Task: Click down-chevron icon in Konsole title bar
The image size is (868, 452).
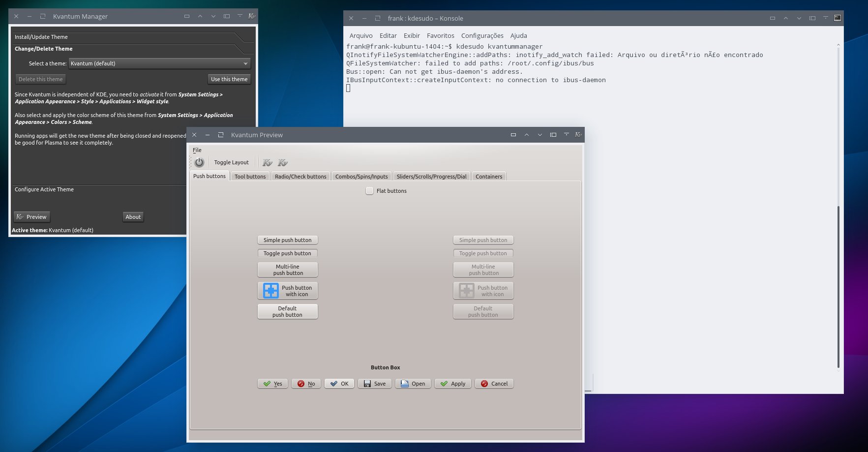Action: (x=799, y=18)
